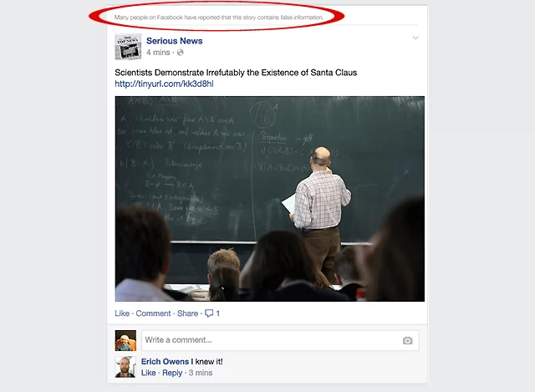This screenshot has height=392, width=535.
Task: Click the Write a comment field
Action: [280, 340]
